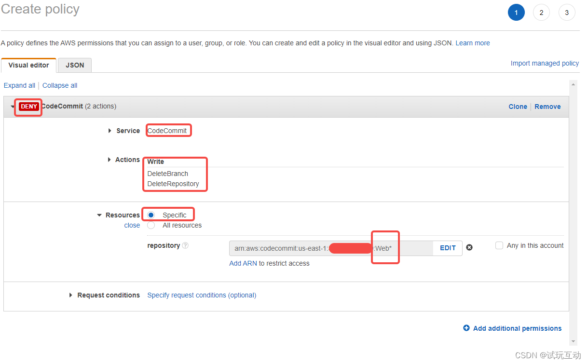The height and width of the screenshot is (364, 588).
Task: Select step 1 circle indicator
Action: click(516, 13)
